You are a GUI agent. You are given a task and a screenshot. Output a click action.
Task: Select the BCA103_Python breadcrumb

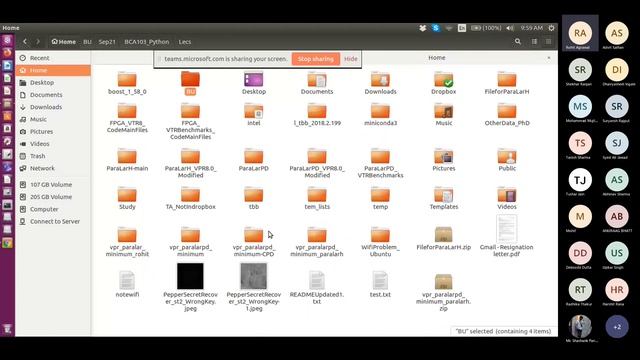coord(147,42)
